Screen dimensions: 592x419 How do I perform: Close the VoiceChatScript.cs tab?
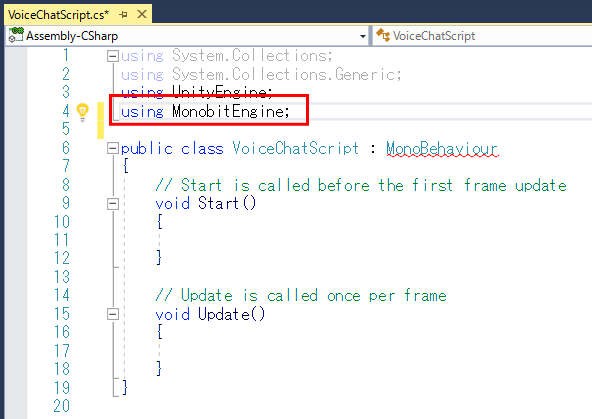[x=142, y=14]
